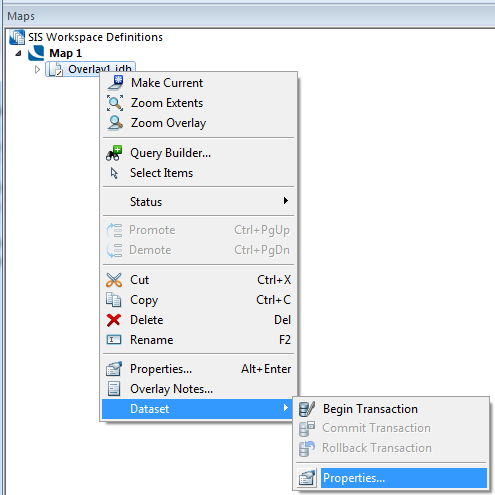Open the Status submenu arrow
This screenshot has height=495, width=495.
click(286, 201)
